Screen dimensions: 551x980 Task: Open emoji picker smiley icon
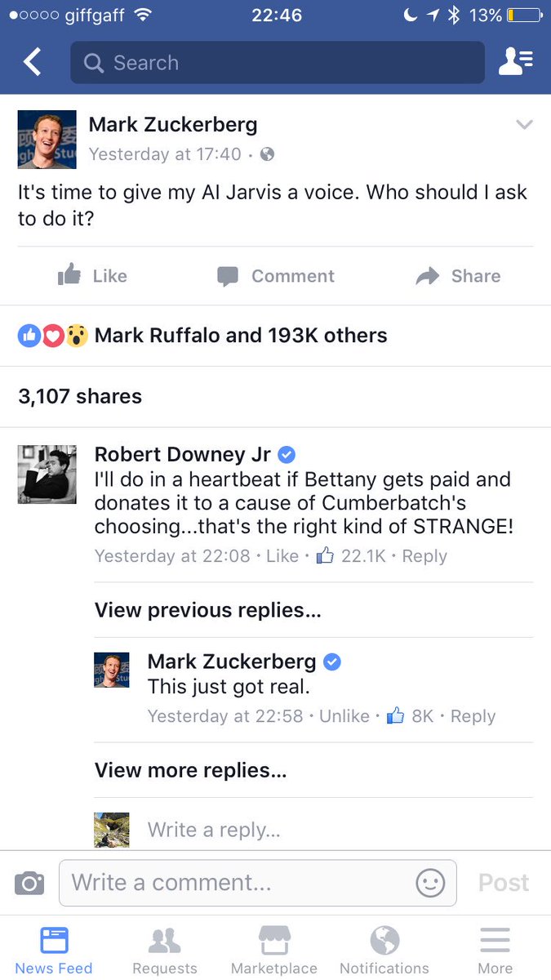point(430,882)
